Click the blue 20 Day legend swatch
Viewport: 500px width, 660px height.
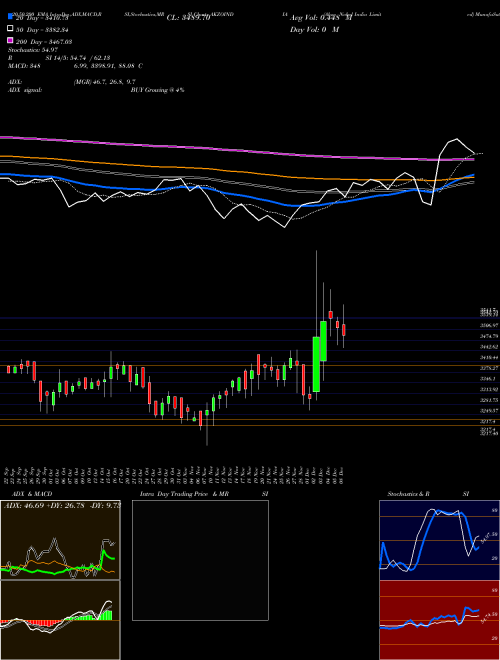[11, 17]
